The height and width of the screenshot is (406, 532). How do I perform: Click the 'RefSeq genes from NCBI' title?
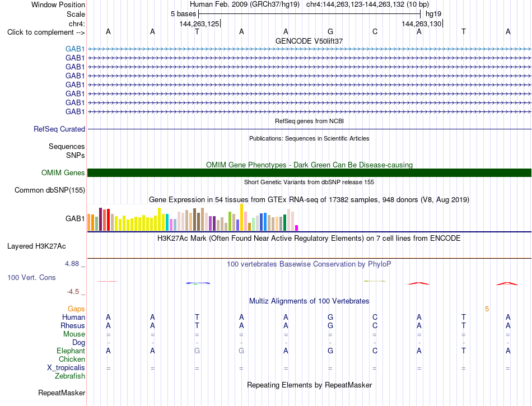pos(309,121)
